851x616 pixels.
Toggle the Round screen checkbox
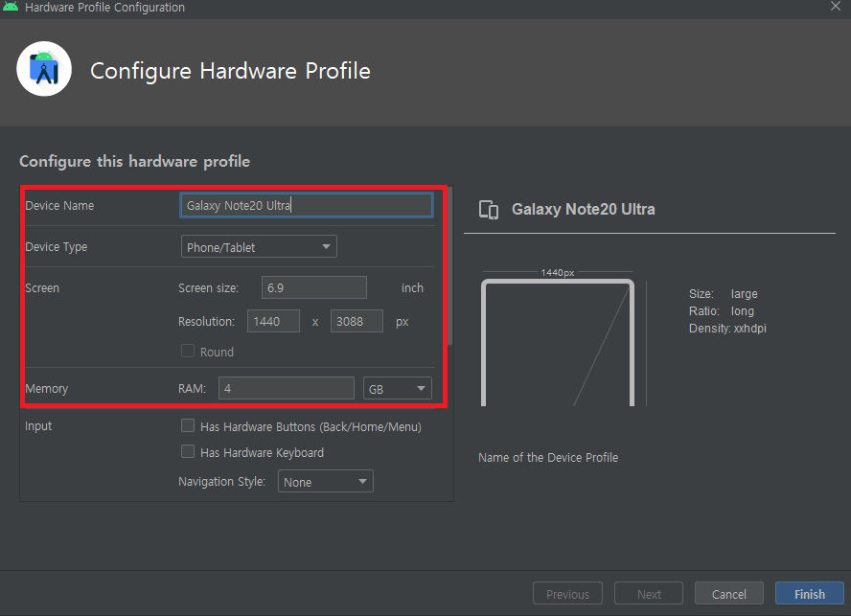(188, 352)
